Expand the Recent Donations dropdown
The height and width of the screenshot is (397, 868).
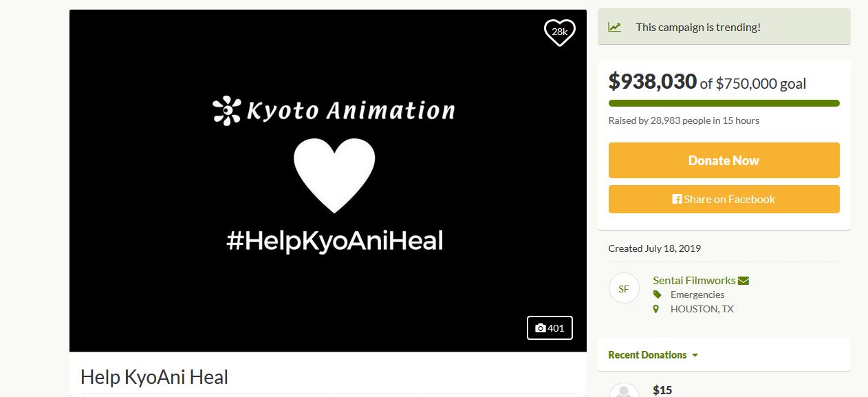(x=653, y=355)
